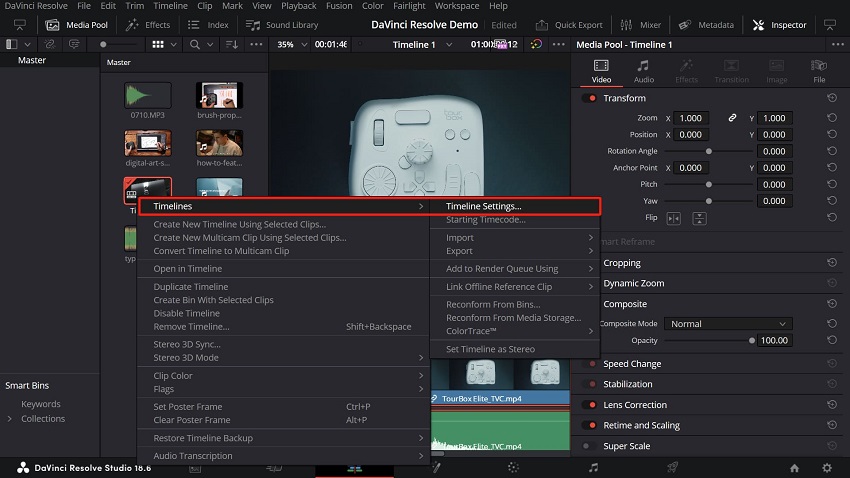
Task: Open the Metadata panel
Action: [x=706, y=25]
